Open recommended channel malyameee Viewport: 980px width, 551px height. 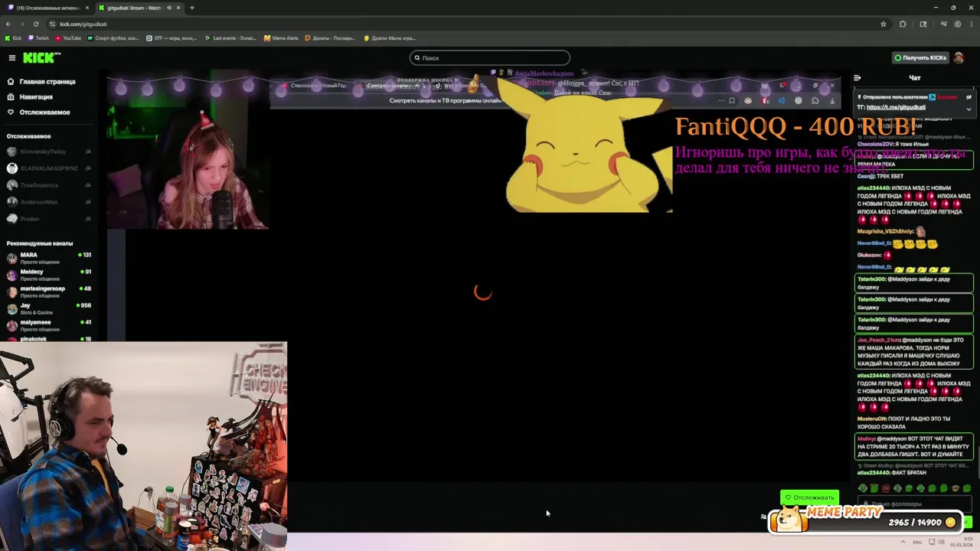(x=49, y=325)
